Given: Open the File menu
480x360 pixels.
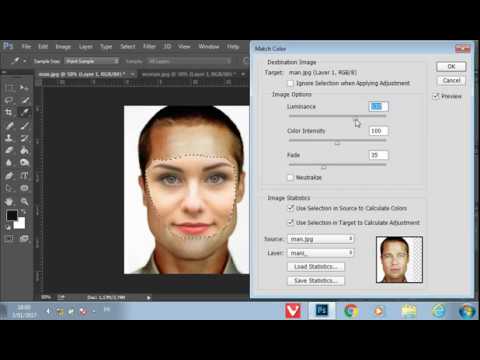Looking at the screenshot, I should click(26, 46).
